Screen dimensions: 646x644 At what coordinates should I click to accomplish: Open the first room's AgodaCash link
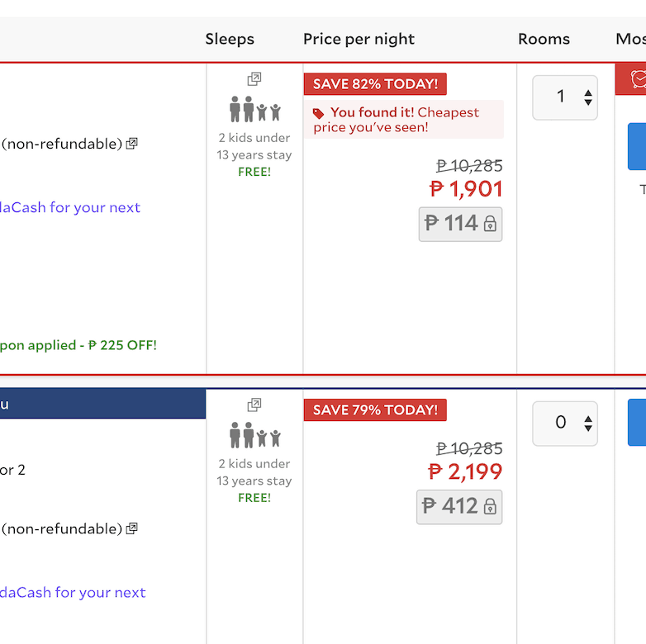pyautogui.click(x=69, y=207)
